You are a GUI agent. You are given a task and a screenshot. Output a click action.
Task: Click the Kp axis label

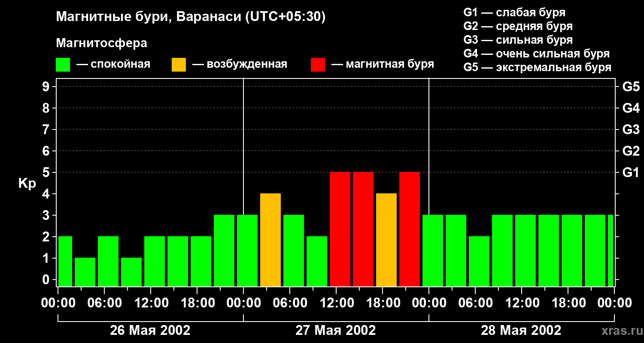(27, 184)
